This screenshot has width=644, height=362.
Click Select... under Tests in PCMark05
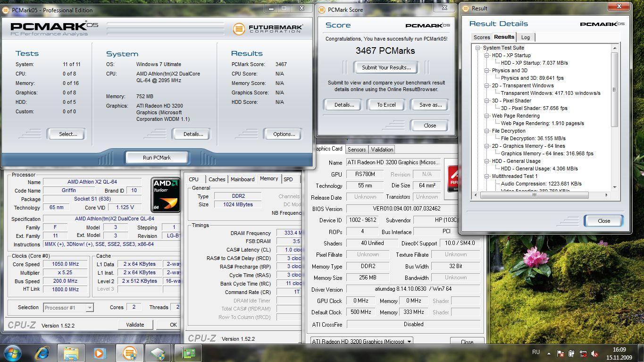tap(68, 134)
